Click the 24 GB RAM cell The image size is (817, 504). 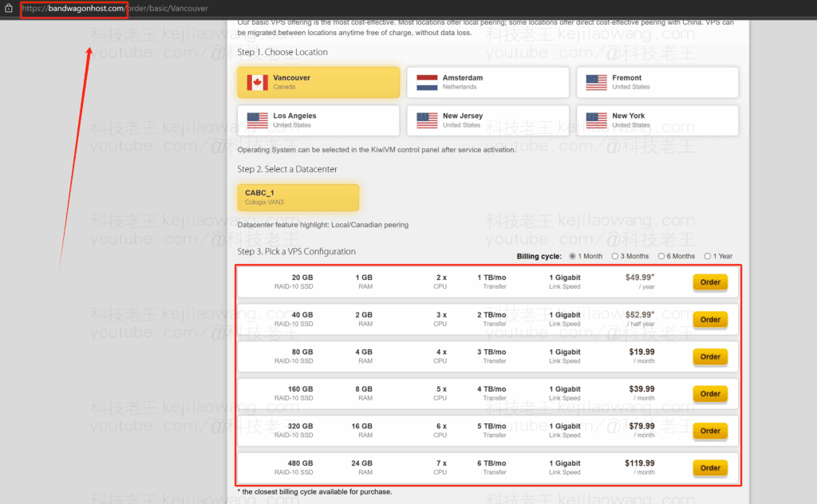[x=361, y=467]
